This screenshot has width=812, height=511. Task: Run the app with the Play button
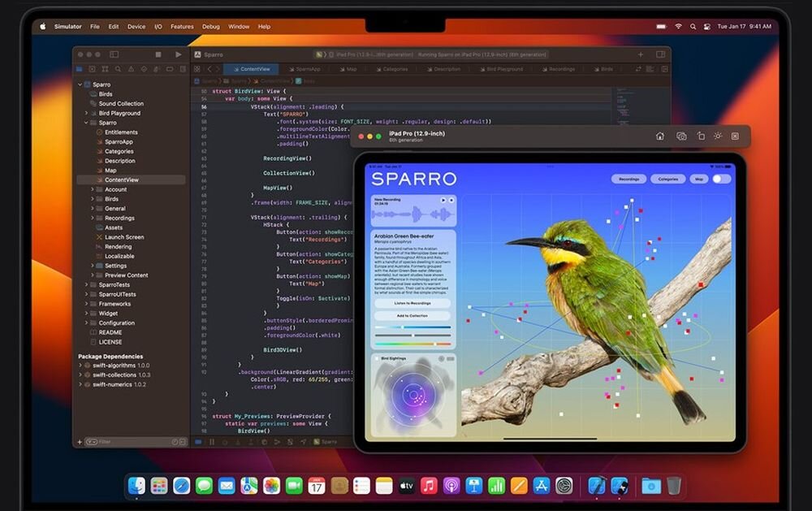(178, 54)
